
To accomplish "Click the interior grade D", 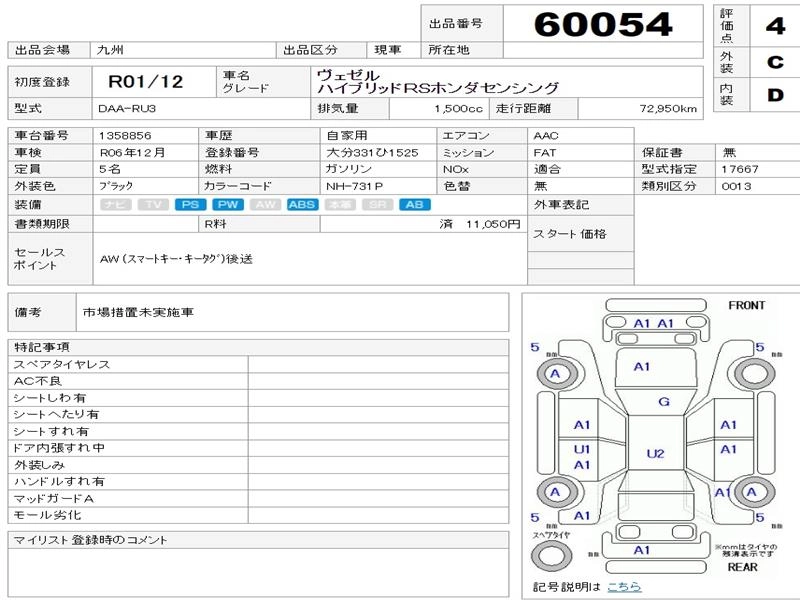I will 775,95.
